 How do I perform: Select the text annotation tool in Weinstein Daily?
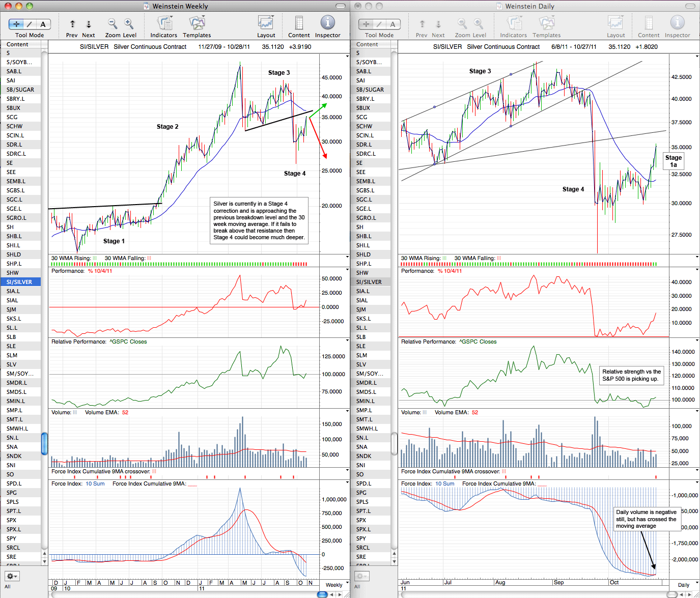tap(393, 24)
